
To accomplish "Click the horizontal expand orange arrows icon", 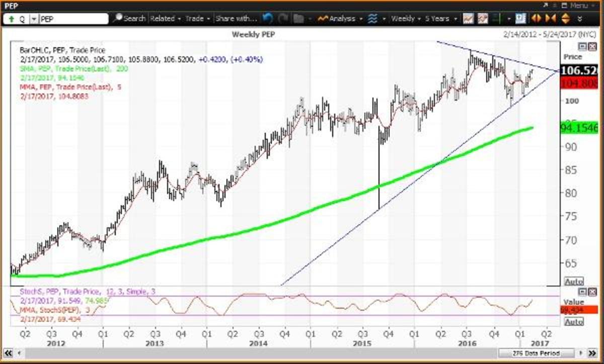I will [x=536, y=19].
